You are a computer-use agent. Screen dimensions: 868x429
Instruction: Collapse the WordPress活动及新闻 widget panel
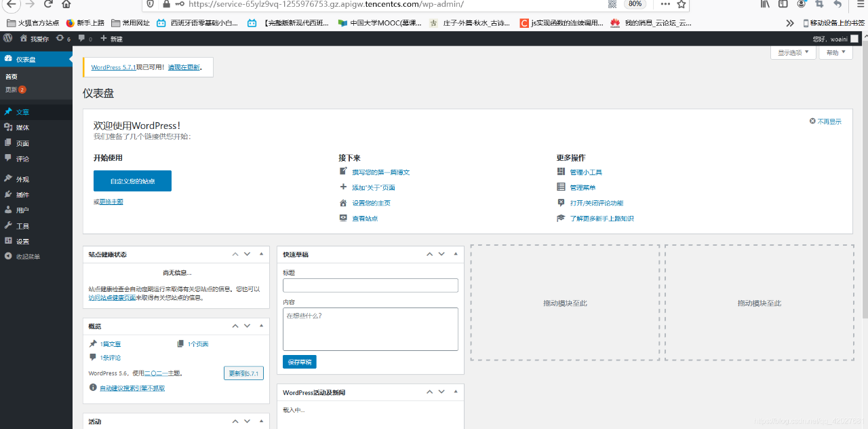tap(456, 392)
